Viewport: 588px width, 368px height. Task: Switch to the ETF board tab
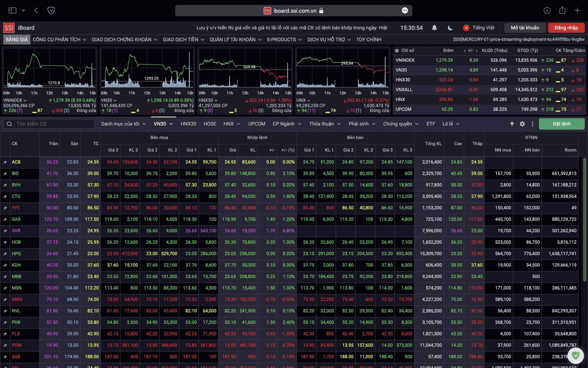[431, 124]
